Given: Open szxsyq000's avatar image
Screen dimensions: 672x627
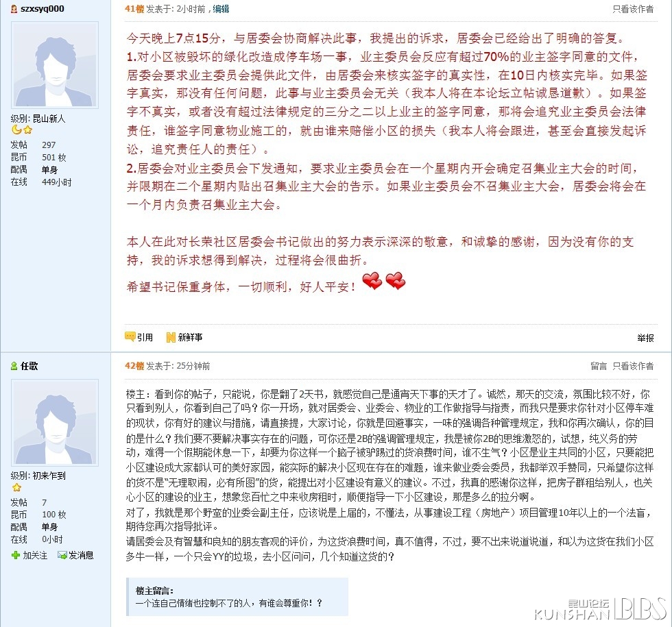Looking at the screenshot, I should tap(55, 64).
